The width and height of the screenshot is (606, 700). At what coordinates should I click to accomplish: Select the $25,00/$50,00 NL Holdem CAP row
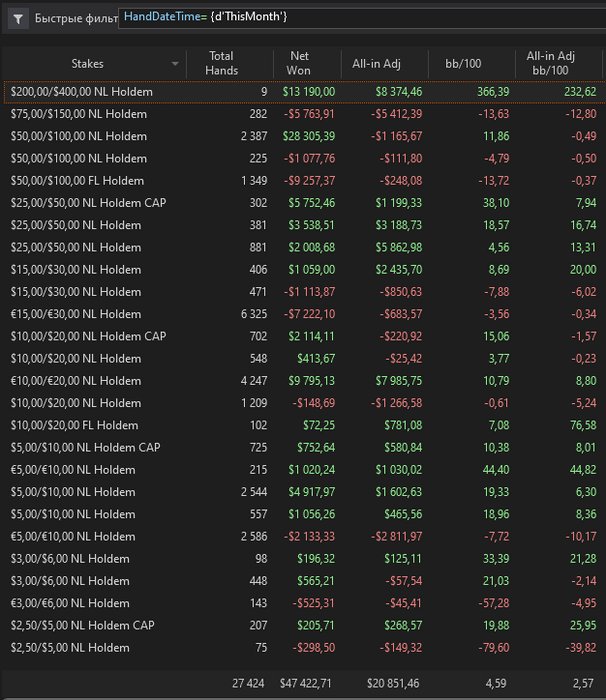coord(305,203)
